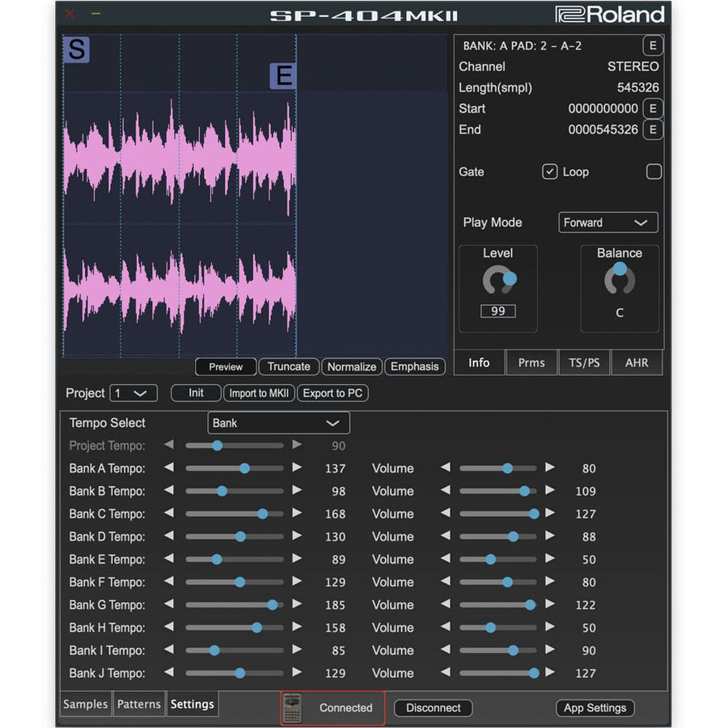
Task: Decrease Bank C Tempo with left arrow
Action: [169, 513]
